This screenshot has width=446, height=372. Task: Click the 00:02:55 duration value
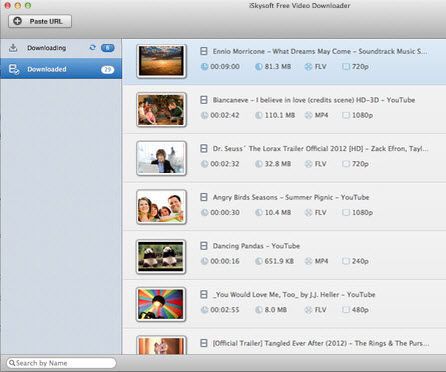[225, 310]
